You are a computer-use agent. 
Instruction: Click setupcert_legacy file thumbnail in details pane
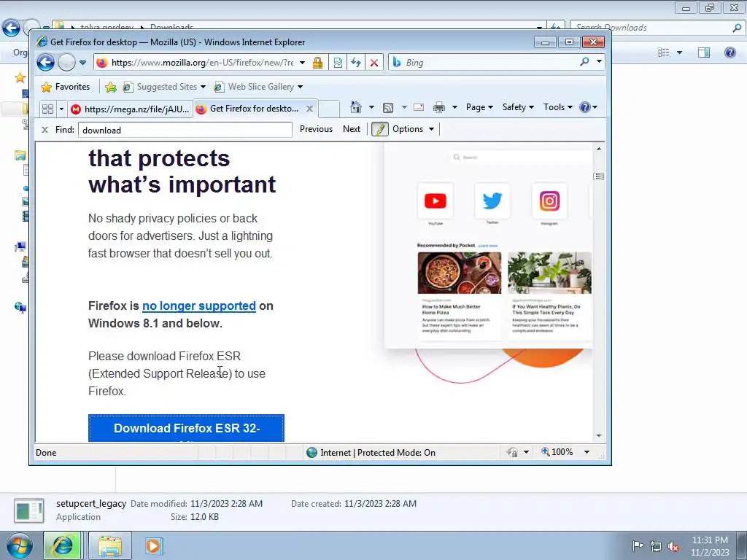pos(29,510)
